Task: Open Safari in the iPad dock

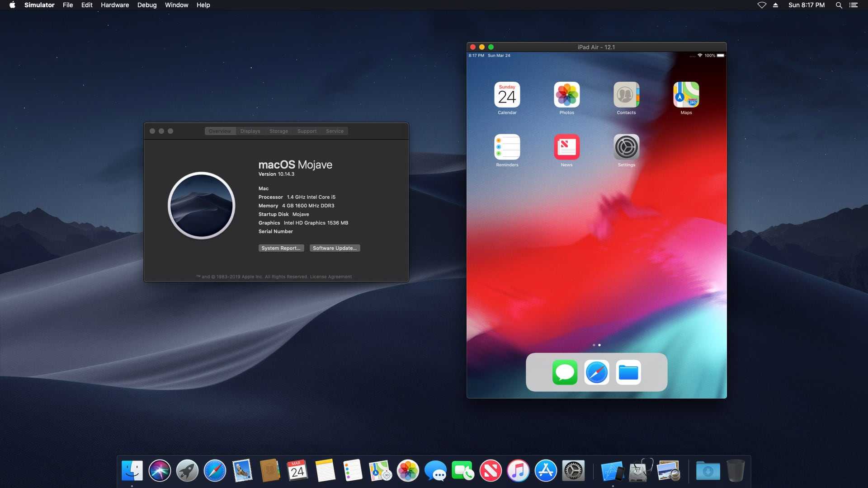Action: [596, 372]
